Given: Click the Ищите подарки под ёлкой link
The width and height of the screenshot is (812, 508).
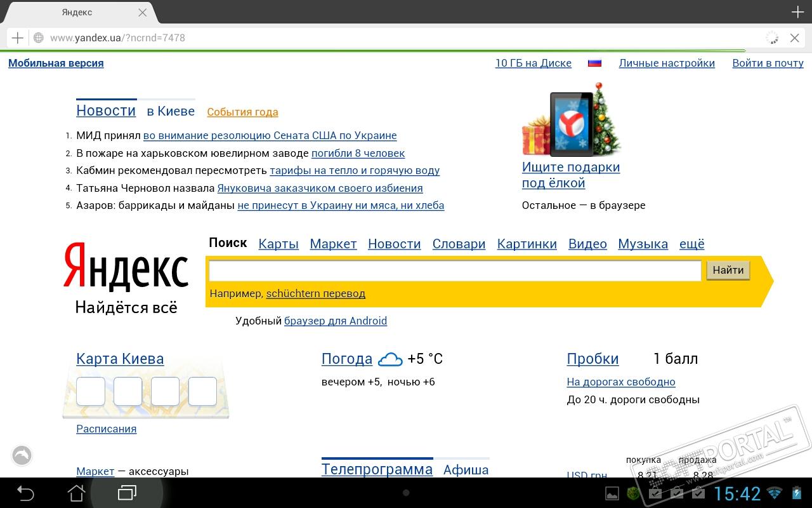Looking at the screenshot, I should pos(571,175).
